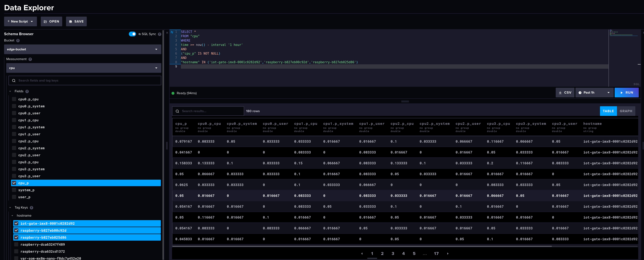Check the user_p field checkbox
The image size is (644, 260).
[x=14, y=197]
